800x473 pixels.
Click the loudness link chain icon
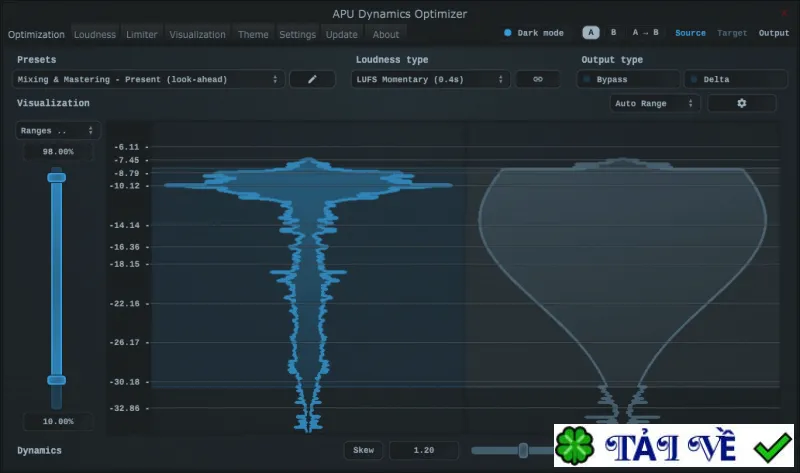tap(538, 79)
